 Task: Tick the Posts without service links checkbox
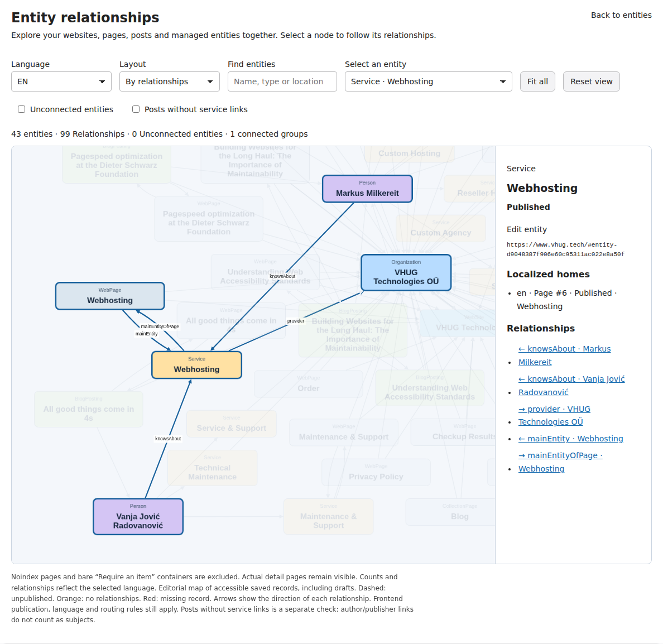[136, 109]
